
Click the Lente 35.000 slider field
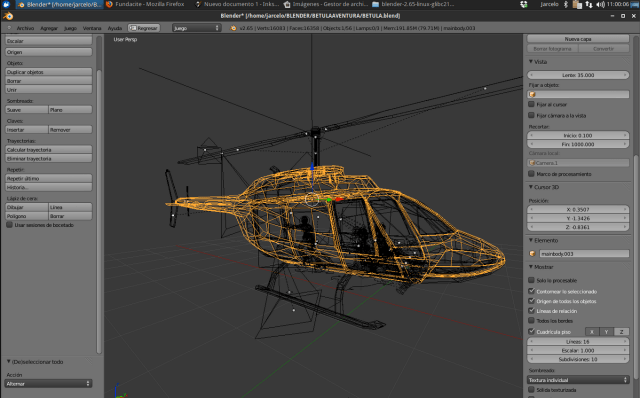[578, 75]
